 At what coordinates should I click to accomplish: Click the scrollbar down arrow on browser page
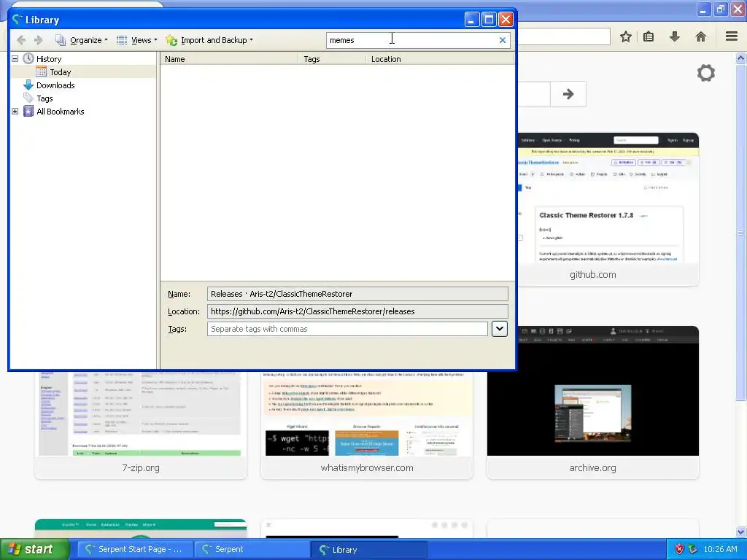[740, 532]
